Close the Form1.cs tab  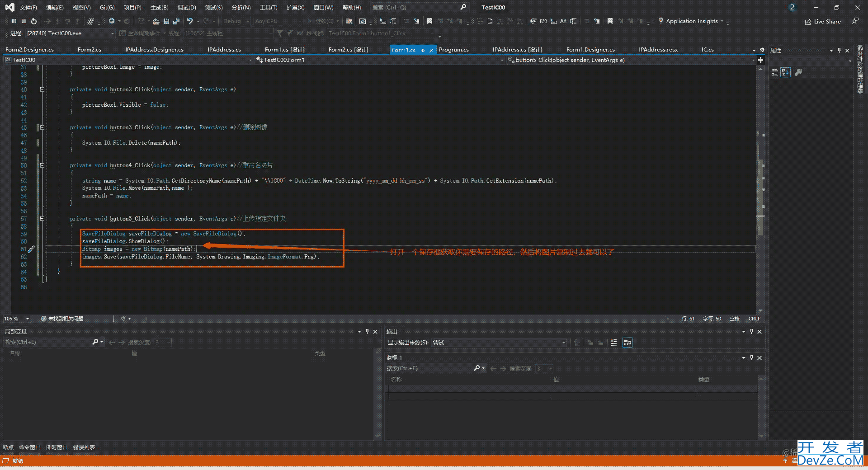tap(431, 50)
